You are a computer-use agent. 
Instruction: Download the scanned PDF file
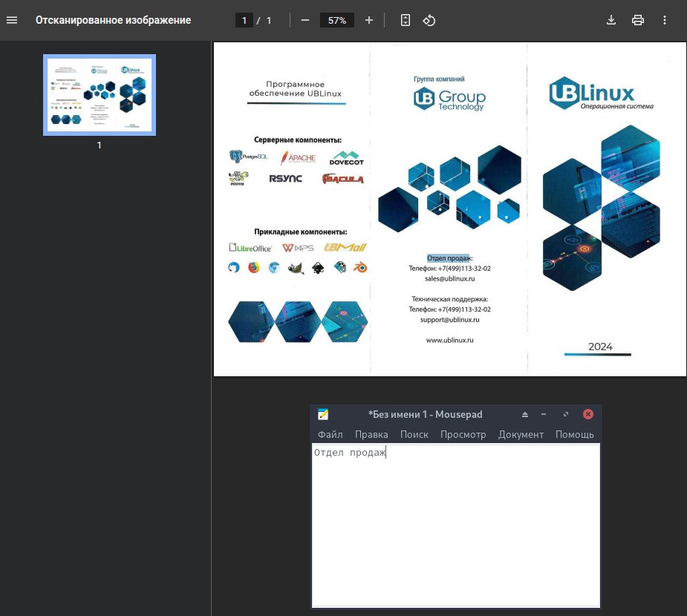point(611,20)
